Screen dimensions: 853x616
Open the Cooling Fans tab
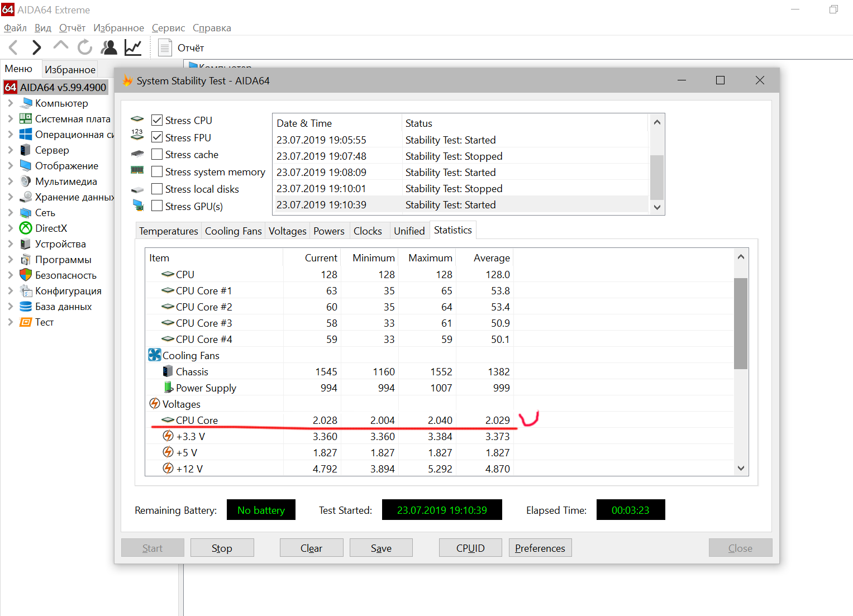tap(233, 231)
